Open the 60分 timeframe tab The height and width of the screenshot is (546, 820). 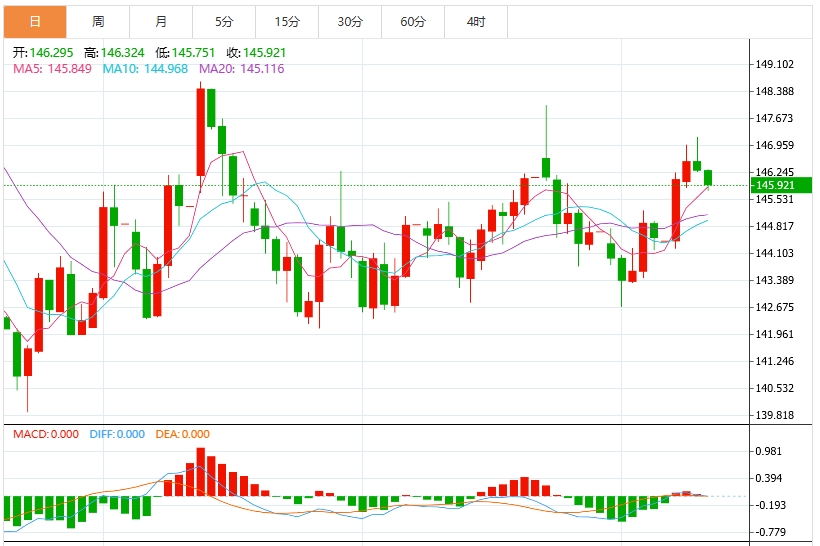413,22
